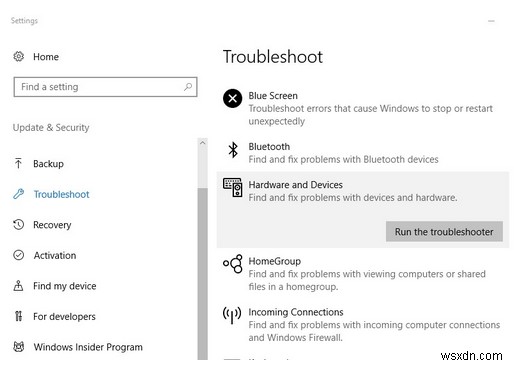Click the Windows Insider cat icon
Screen dimensions: 514x366
[x=19, y=347]
